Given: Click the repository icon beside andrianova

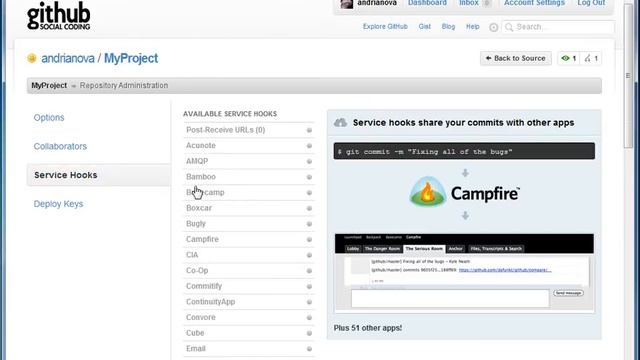Looking at the screenshot, I should coord(32,58).
